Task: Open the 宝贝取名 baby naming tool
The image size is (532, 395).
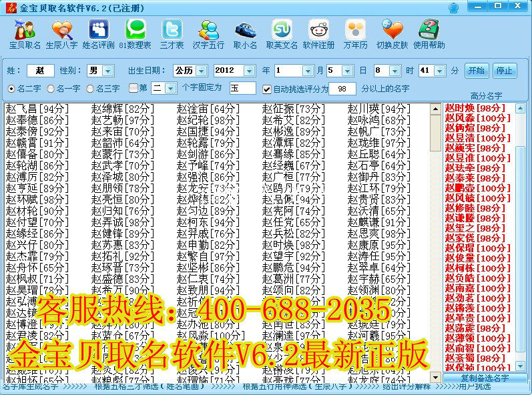Action: coord(25,35)
